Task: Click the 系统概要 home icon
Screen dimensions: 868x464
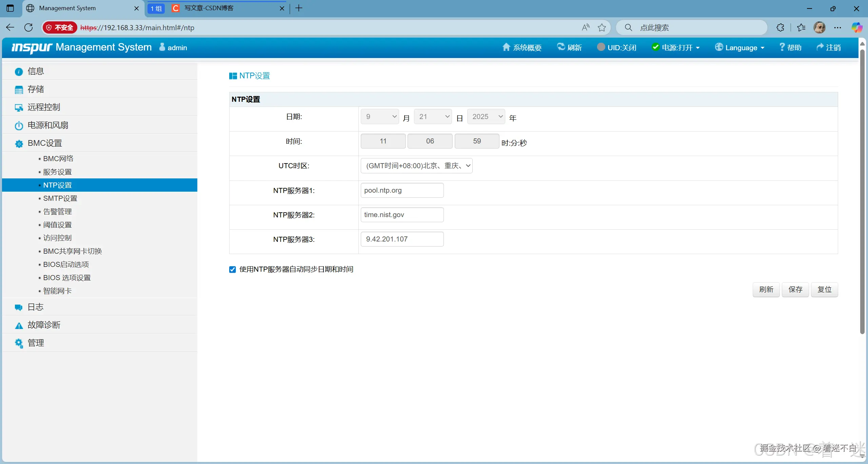Action: pos(521,47)
